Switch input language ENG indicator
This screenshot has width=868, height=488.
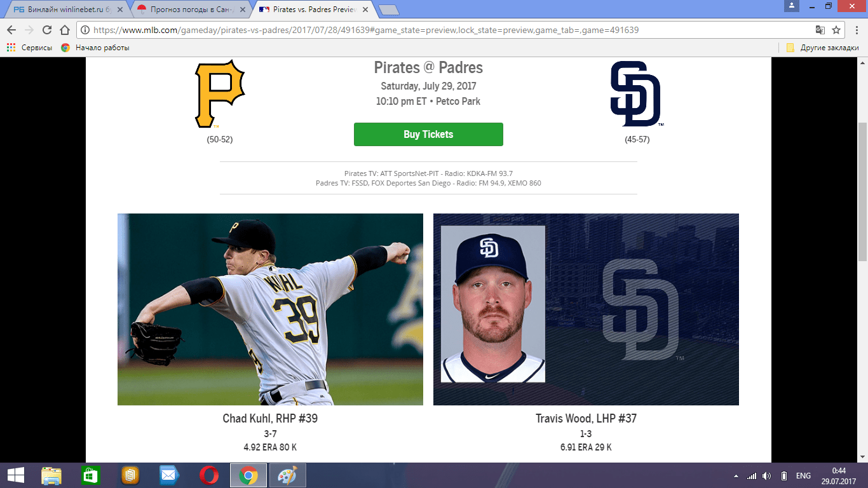pyautogui.click(x=803, y=476)
